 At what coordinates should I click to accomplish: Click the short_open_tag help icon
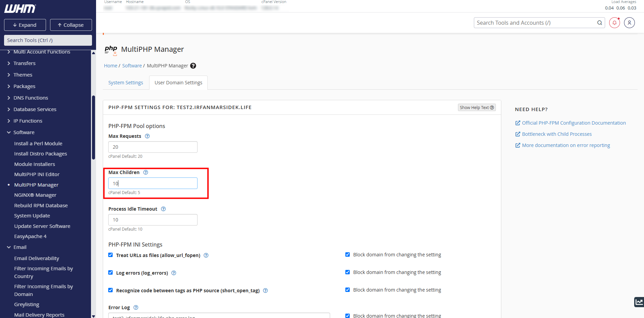coord(266,291)
